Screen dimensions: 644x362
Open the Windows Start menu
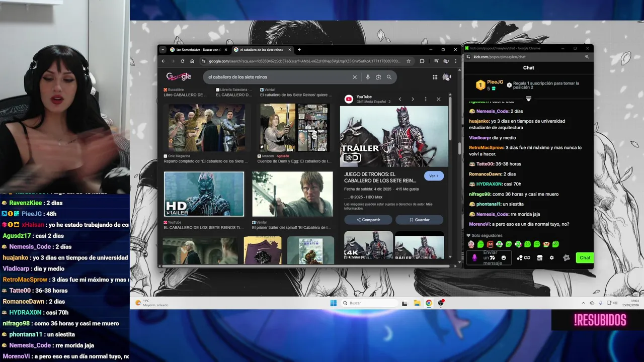[333, 303]
